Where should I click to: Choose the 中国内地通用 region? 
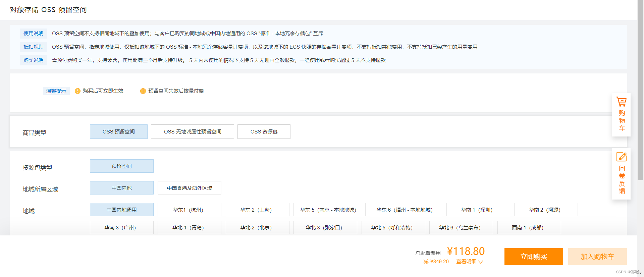(x=122, y=210)
